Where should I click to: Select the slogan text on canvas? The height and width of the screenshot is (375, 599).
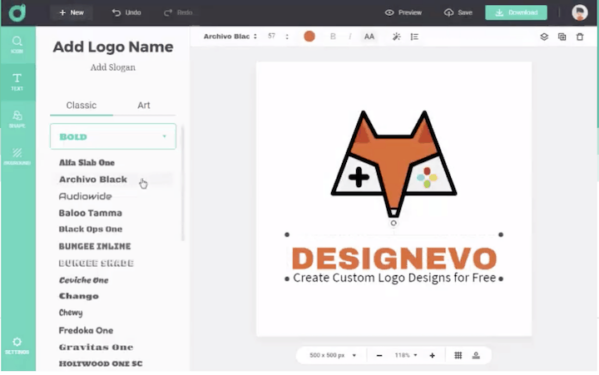[x=394, y=278]
